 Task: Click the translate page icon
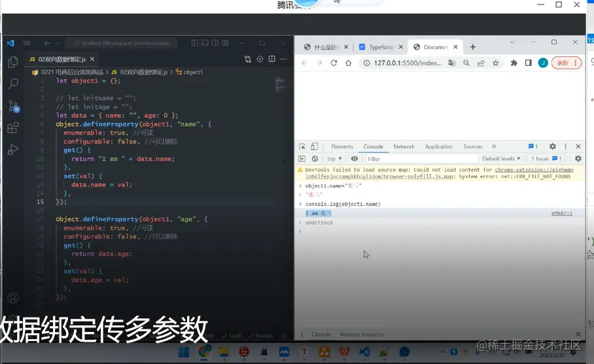tap(451, 63)
